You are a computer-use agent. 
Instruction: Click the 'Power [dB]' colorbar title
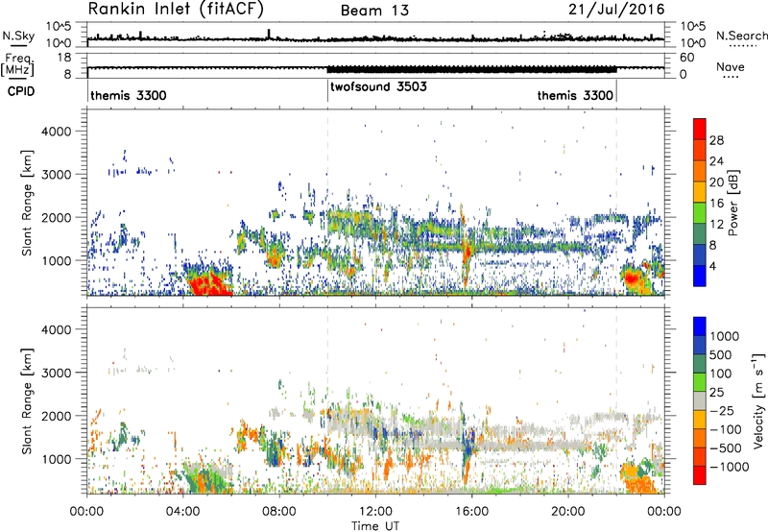coord(732,203)
